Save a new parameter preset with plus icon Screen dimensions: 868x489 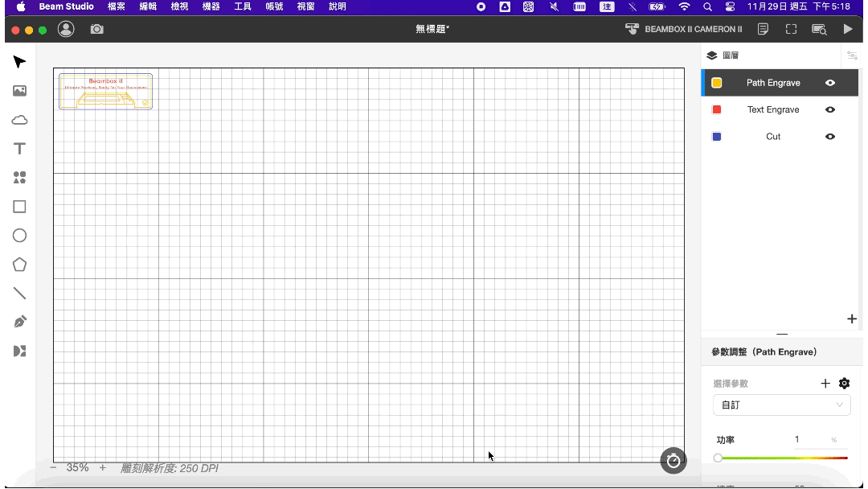point(825,383)
